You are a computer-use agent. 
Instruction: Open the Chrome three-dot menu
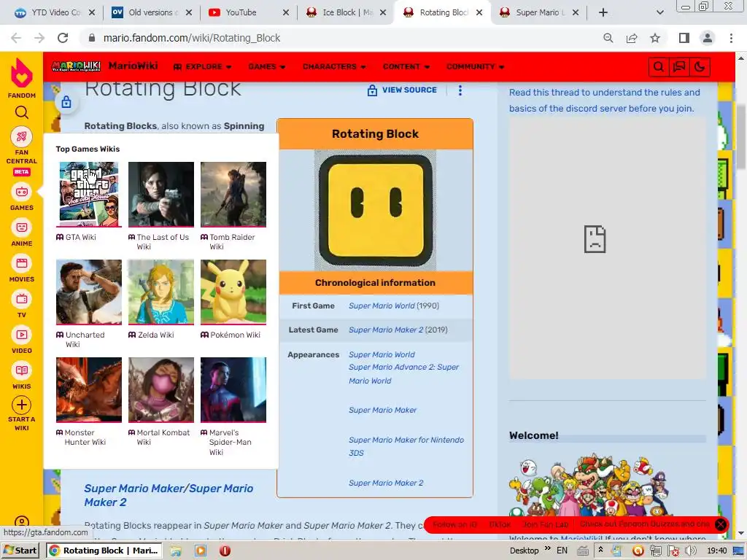(x=731, y=38)
